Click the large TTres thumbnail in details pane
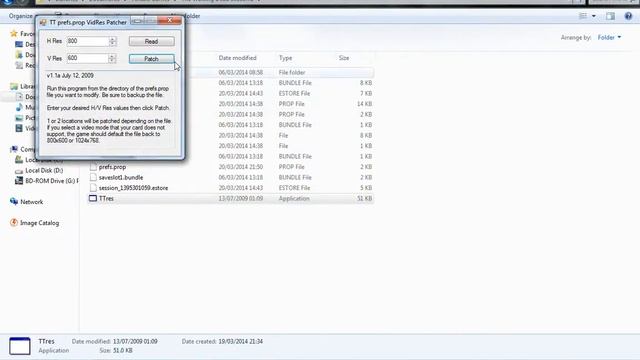 pos(20,346)
